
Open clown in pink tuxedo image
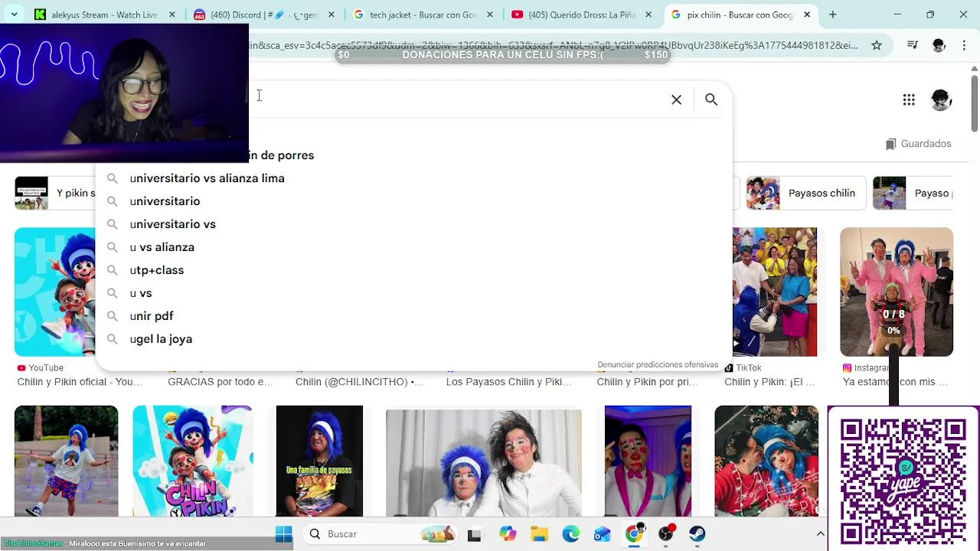[648, 461]
